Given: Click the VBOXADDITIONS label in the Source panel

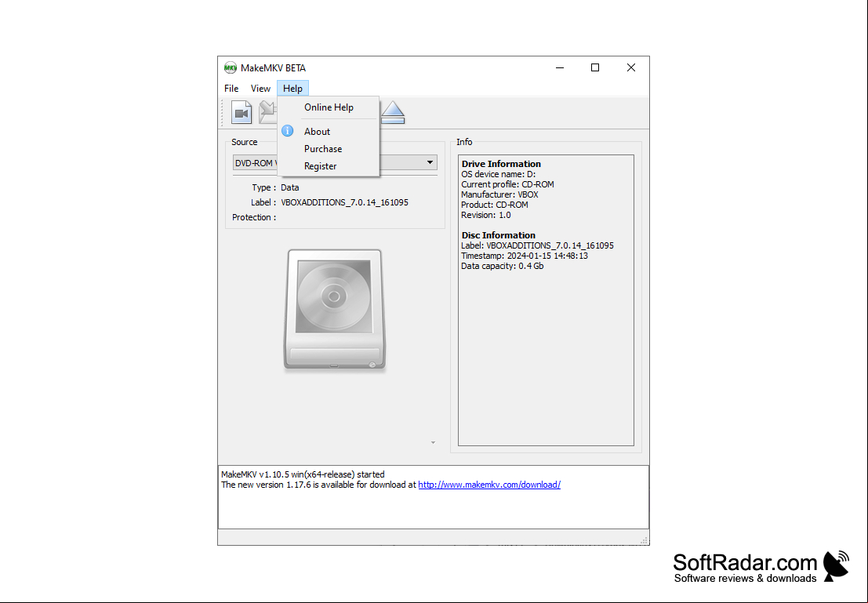Looking at the screenshot, I should tap(344, 202).
